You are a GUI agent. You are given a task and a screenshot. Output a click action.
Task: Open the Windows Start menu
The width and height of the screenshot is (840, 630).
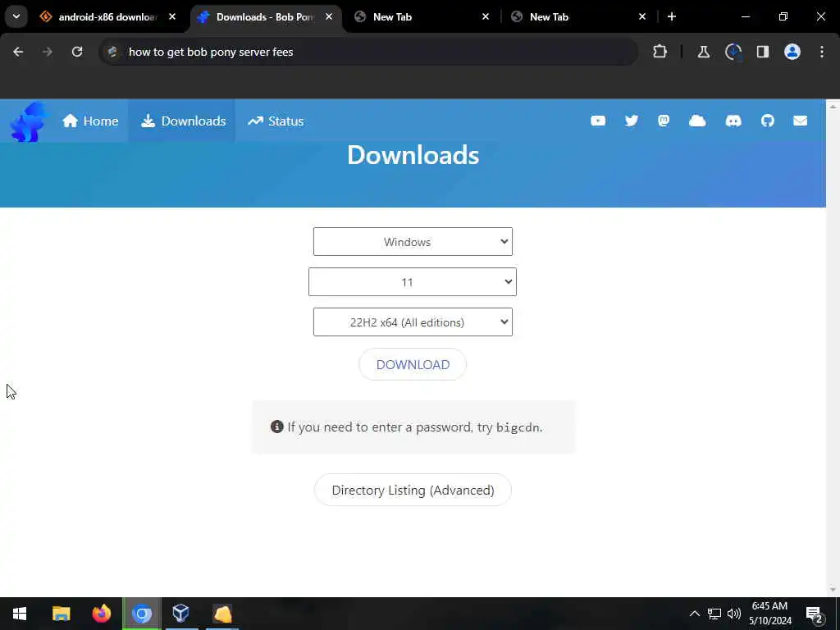(x=20, y=614)
